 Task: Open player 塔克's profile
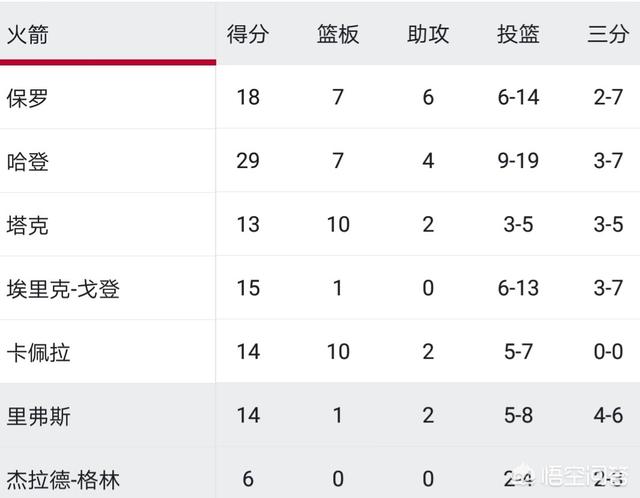point(28,225)
